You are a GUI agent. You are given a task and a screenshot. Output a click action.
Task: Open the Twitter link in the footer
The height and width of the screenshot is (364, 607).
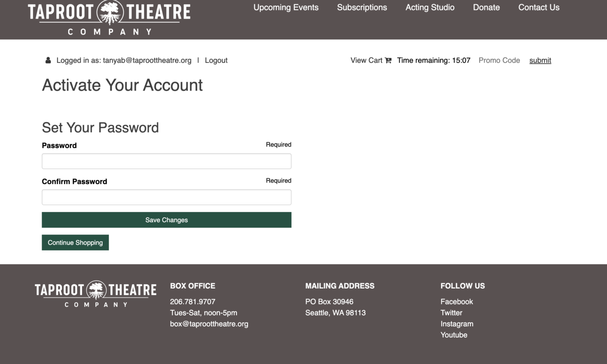(451, 312)
